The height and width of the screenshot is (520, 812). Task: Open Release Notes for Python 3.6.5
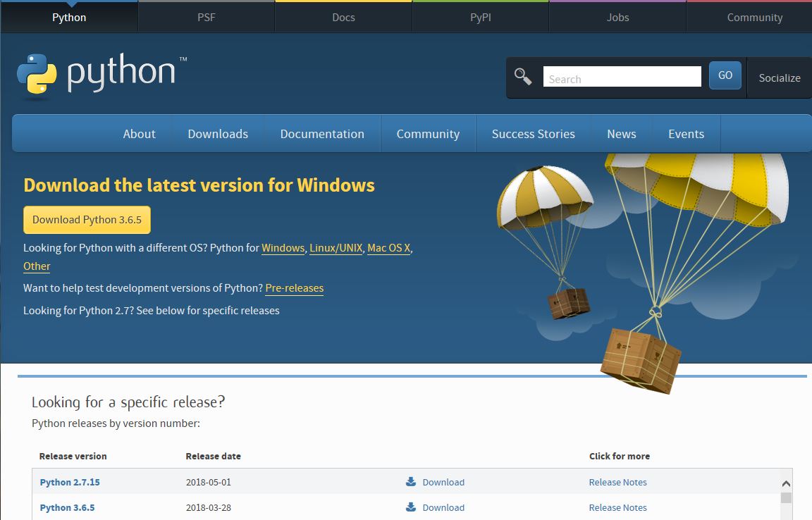[617, 507]
